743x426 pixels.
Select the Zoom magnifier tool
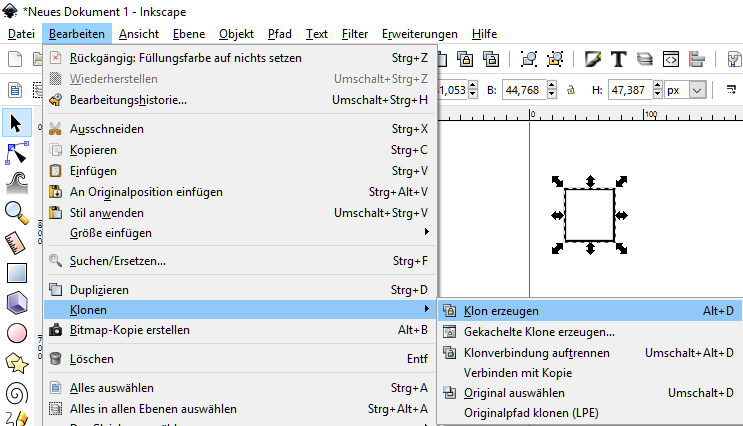point(17,213)
